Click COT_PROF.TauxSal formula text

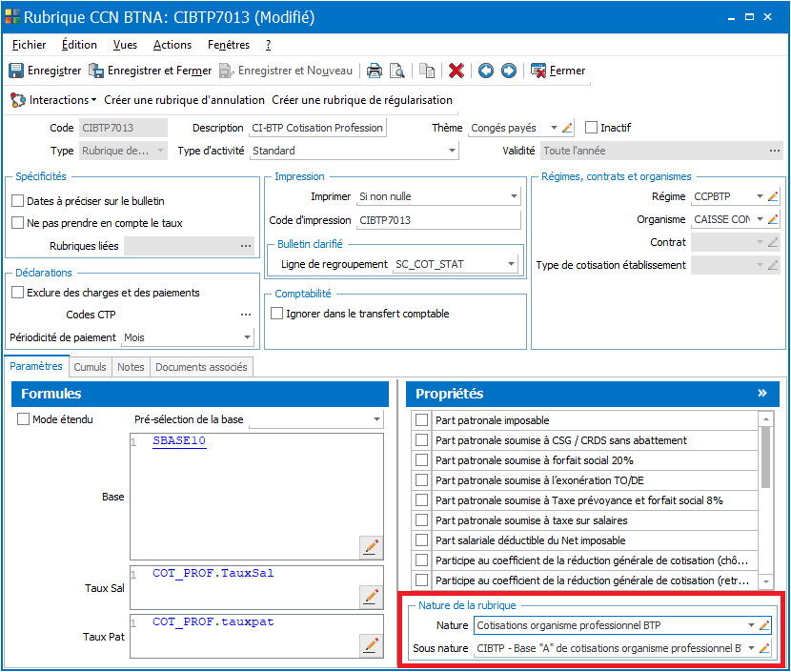click(x=213, y=573)
